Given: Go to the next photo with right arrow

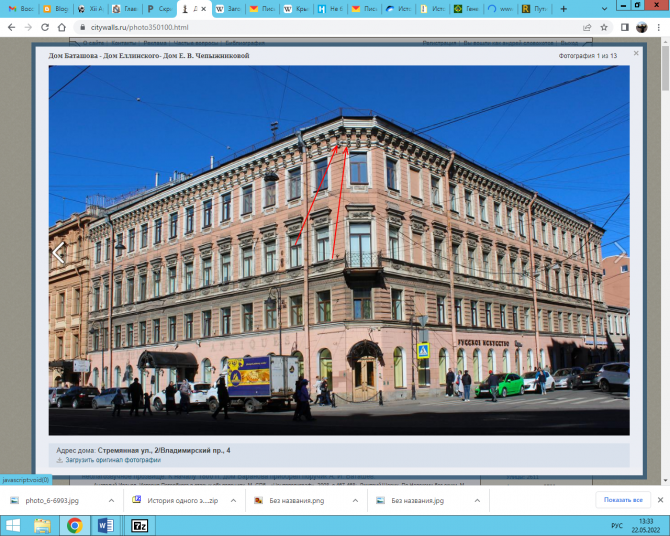Looking at the screenshot, I should tap(619, 253).
